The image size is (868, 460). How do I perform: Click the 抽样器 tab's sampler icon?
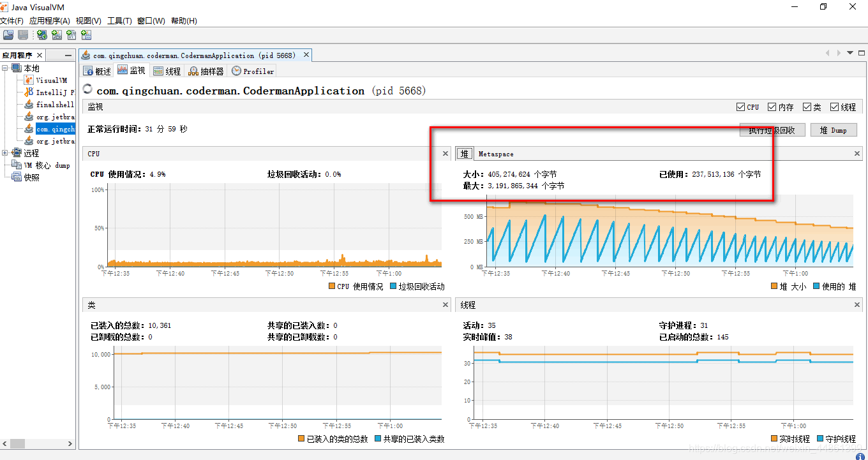tap(193, 71)
